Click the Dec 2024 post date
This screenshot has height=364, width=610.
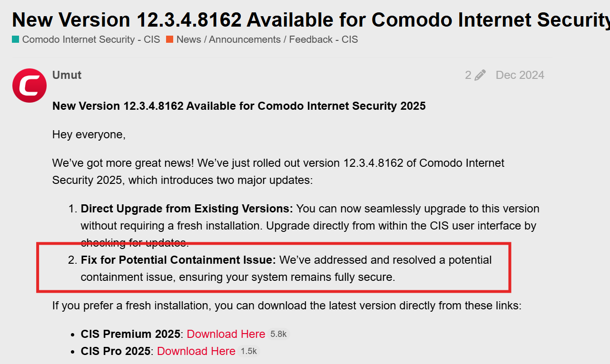(x=520, y=75)
